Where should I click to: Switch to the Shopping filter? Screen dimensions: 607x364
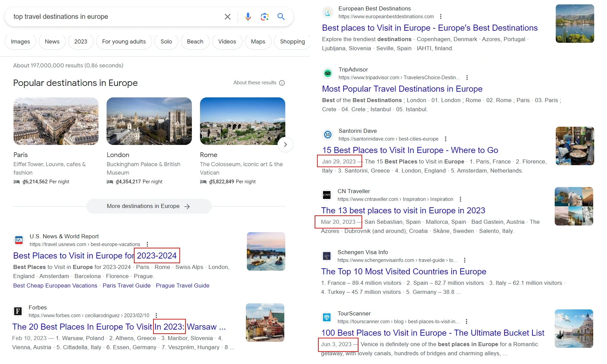click(292, 41)
